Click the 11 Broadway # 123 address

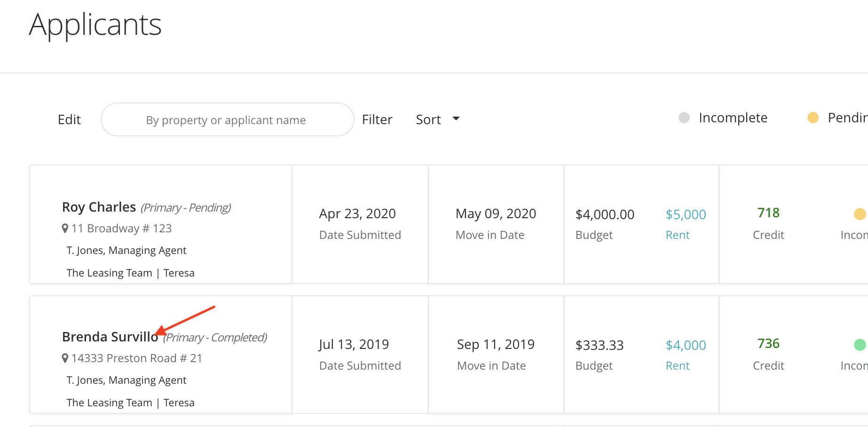121,229
